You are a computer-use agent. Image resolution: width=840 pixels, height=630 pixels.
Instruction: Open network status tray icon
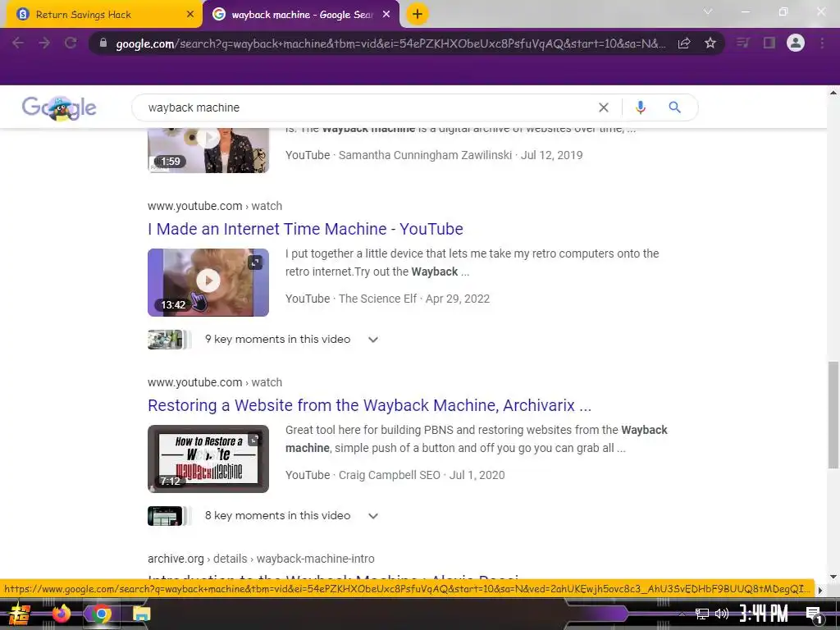tap(702, 614)
